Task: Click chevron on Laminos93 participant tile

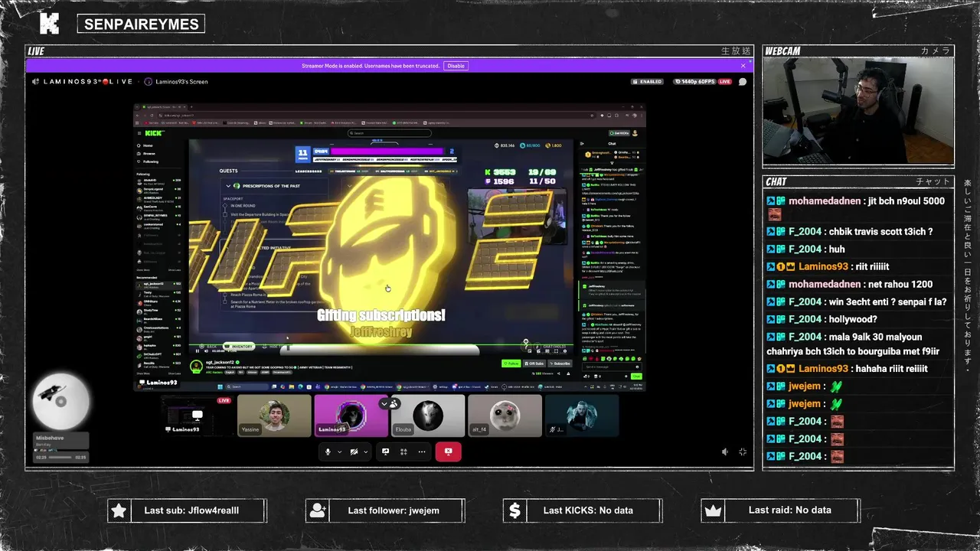Action: [x=384, y=403]
